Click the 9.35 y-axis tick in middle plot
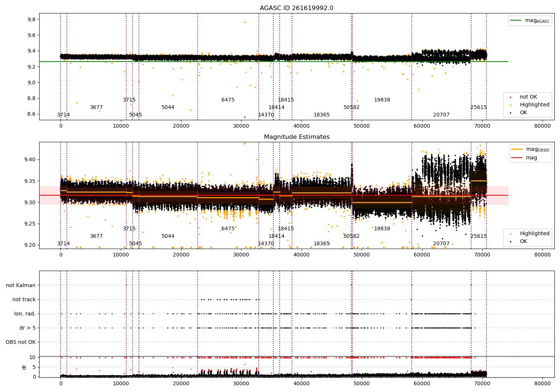This screenshot has height=392, width=560. tap(30, 181)
